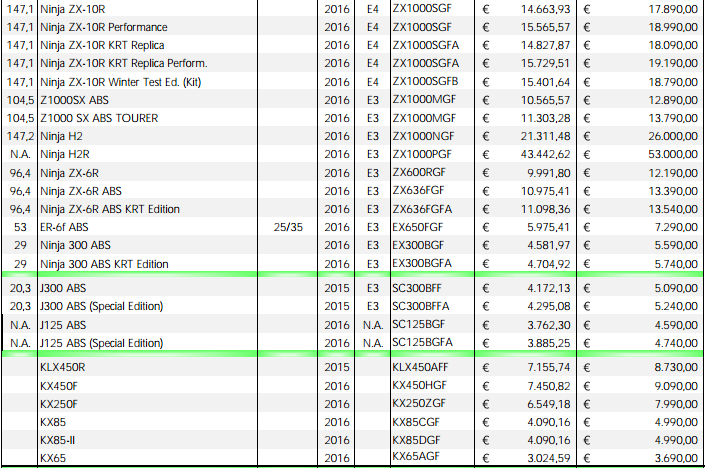
Task: Select the 3.762,30 price cell
Action: (549, 325)
